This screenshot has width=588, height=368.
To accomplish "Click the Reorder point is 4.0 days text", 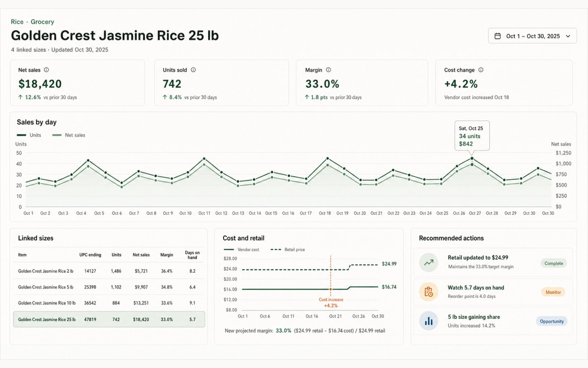I will 472,296.
